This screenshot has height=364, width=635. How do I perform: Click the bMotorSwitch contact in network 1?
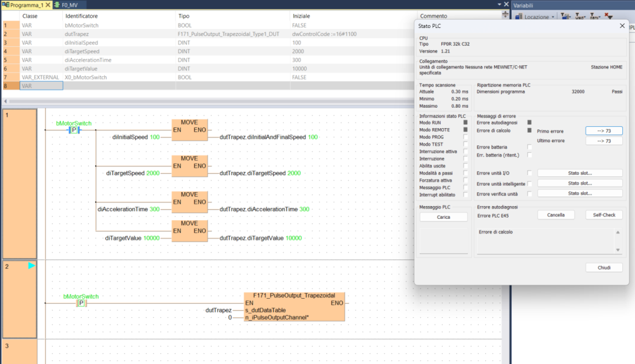(74, 130)
